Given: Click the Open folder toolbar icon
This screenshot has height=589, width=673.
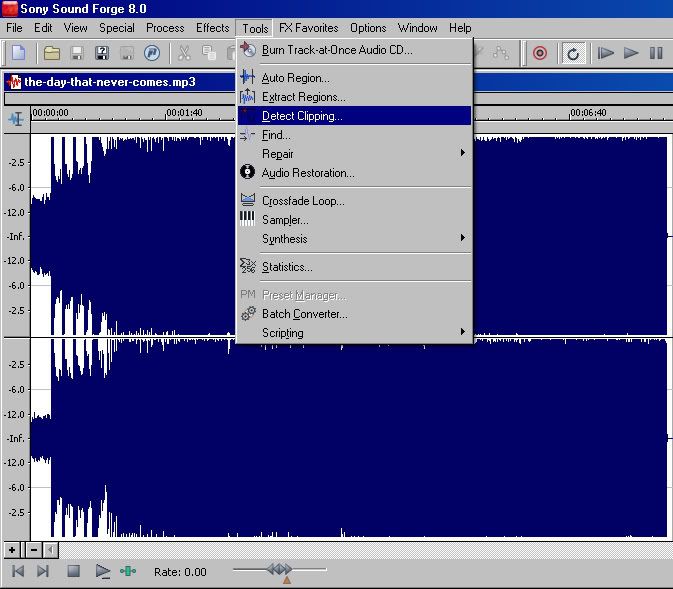Looking at the screenshot, I should coord(52,53).
